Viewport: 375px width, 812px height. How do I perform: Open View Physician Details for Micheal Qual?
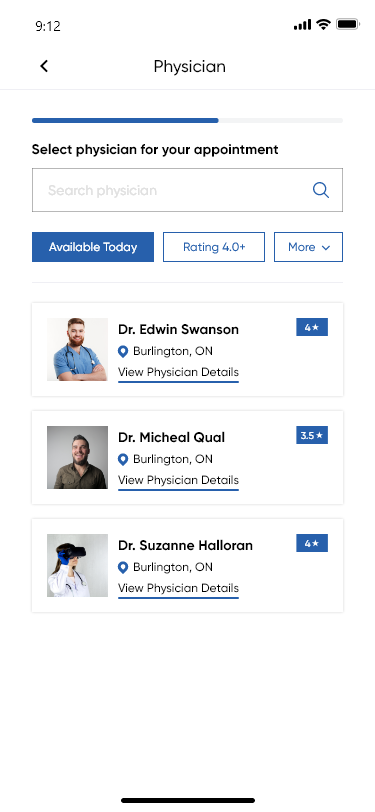click(x=178, y=480)
